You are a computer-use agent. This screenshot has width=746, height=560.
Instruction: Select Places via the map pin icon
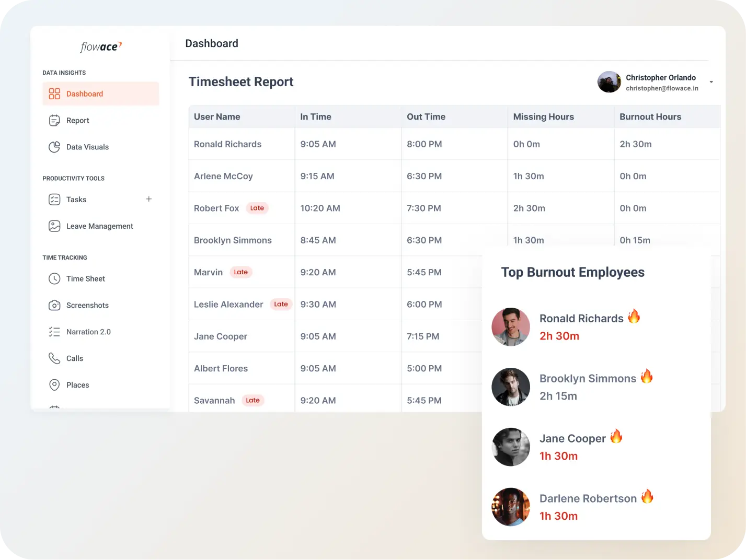click(55, 384)
